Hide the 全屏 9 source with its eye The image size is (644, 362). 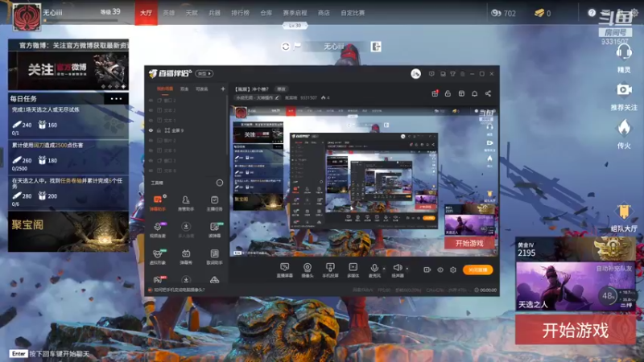tap(151, 130)
